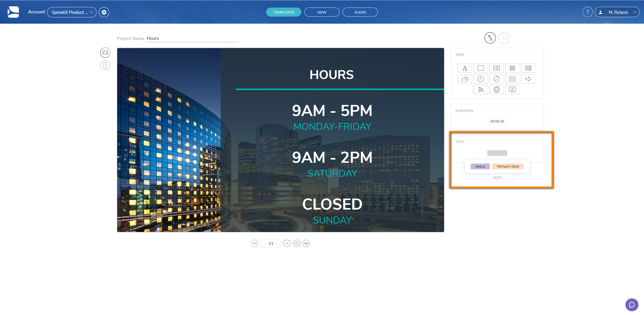The width and height of the screenshot is (644, 315).
Task: Add an Image app
Action: [496, 68]
